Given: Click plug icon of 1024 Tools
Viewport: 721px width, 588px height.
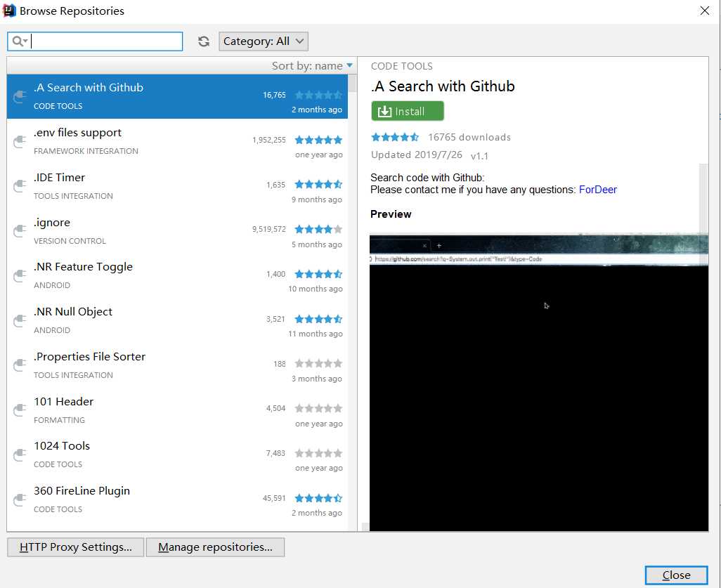Looking at the screenshot, I should tap(19, 455).
